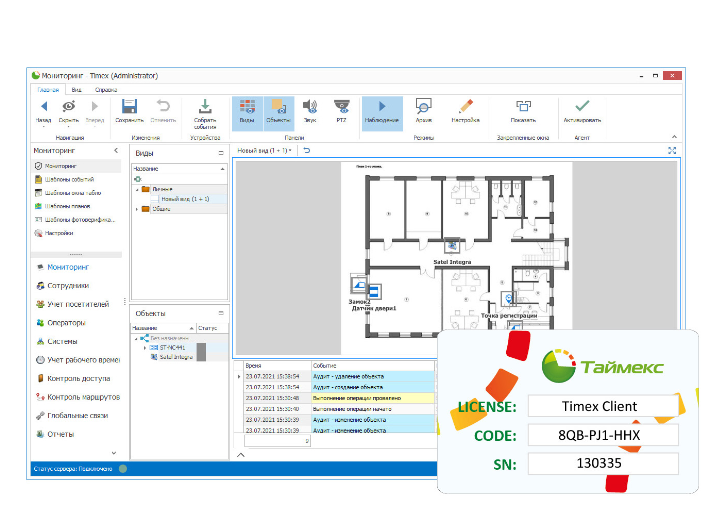
Task: Click the PTZ camera icon
Action: coord(340,108)
